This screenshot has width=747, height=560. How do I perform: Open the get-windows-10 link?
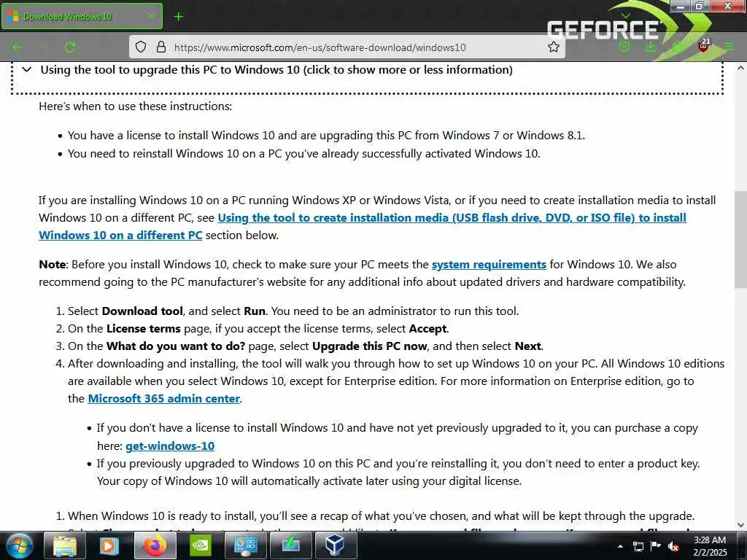point(170,446)
